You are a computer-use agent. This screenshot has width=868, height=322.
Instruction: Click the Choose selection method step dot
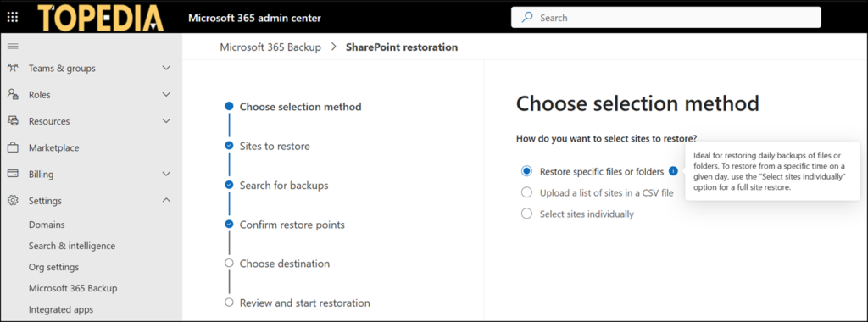tap(229, 106)
